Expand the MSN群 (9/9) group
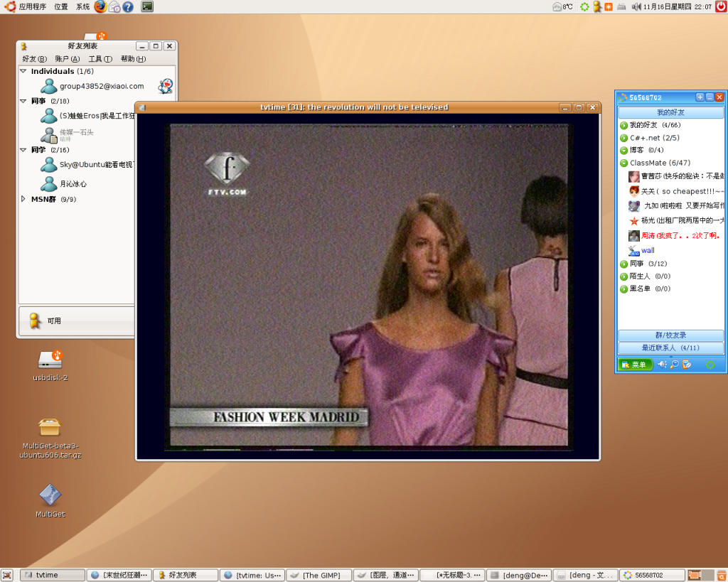Viewport: 728px width, 582px height. coord(23,199)
